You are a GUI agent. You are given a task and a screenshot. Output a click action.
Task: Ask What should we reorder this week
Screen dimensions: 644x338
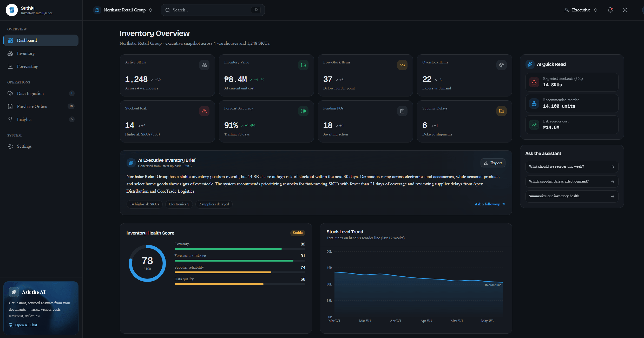572,167
